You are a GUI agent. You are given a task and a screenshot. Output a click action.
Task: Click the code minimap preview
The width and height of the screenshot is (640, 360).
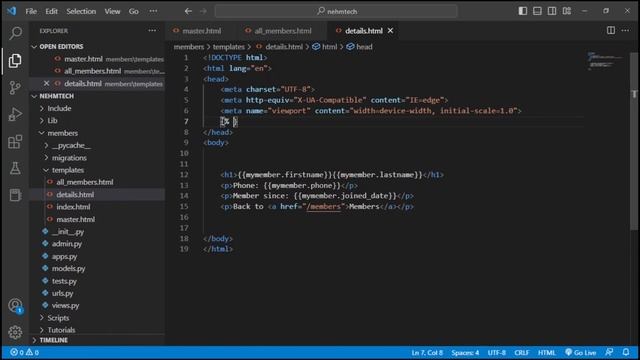[x=605, y=61]
